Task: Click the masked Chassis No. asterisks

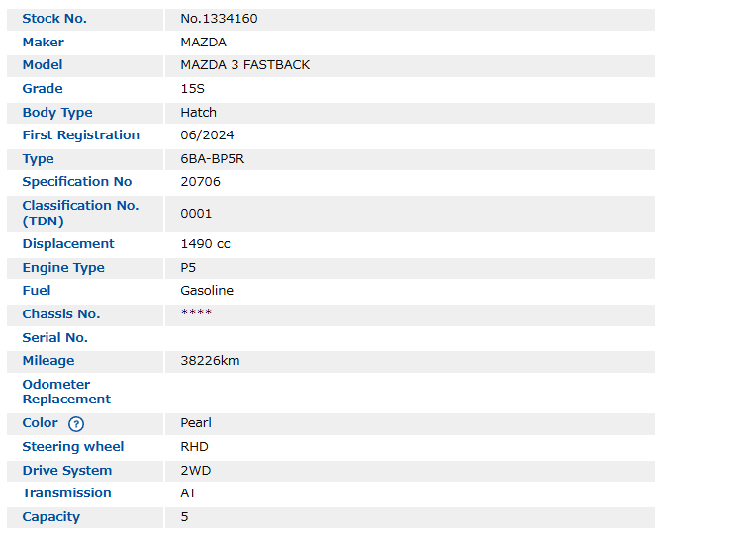Action: [196, 314]
